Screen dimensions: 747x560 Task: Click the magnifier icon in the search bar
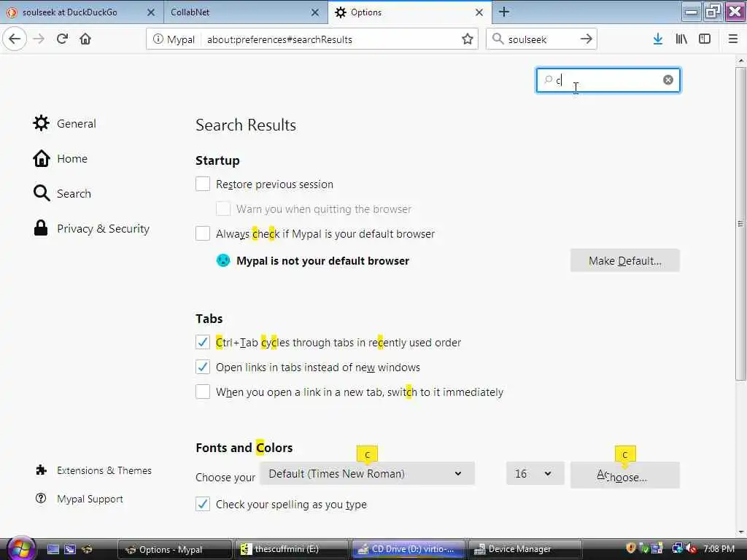point(498,39)
